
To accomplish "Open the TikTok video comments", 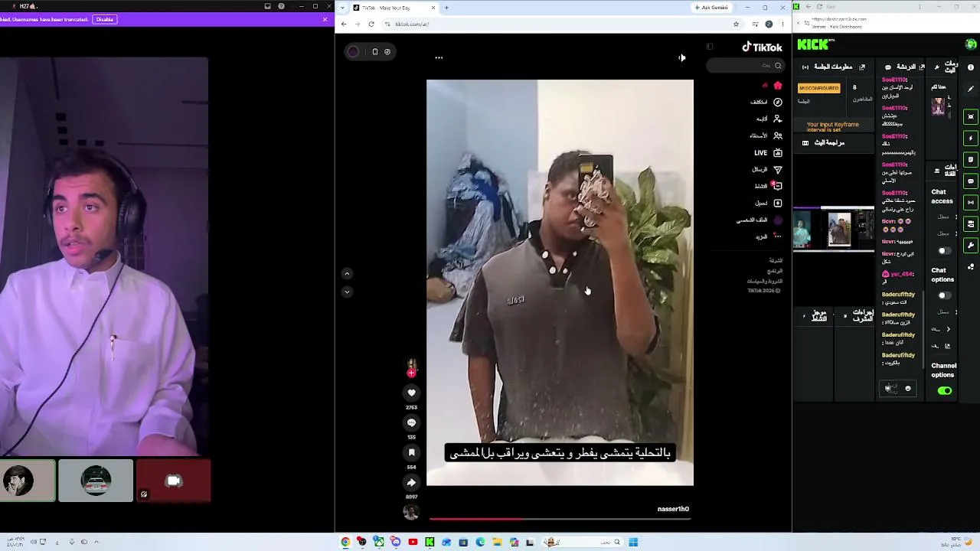I will pyautogui.click(x=411, y=422).
